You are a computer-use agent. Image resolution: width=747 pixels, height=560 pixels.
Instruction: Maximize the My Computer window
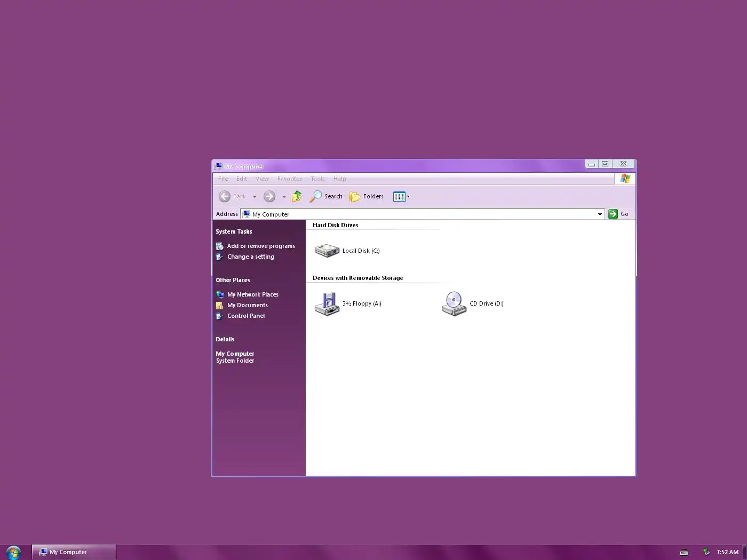tap(605, 164)
